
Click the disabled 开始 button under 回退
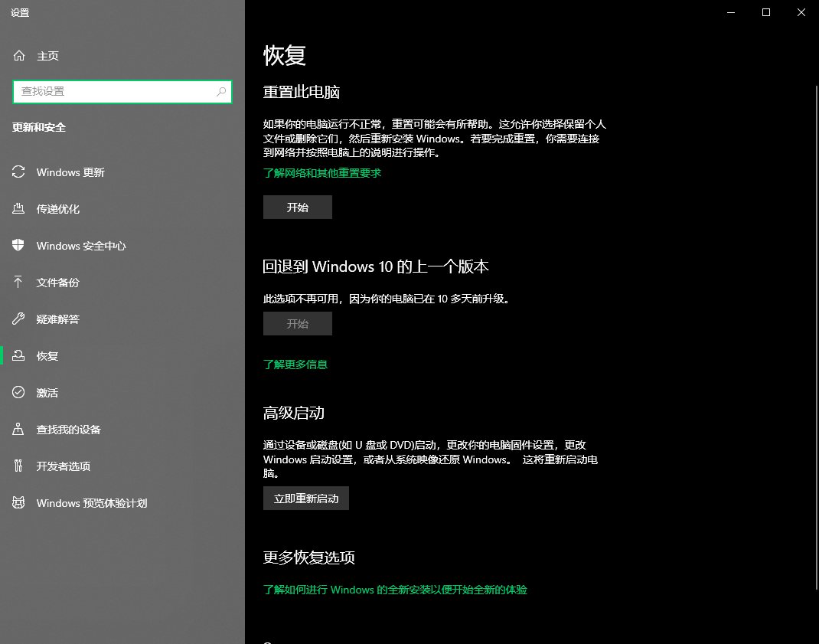[x=298, y=324]
